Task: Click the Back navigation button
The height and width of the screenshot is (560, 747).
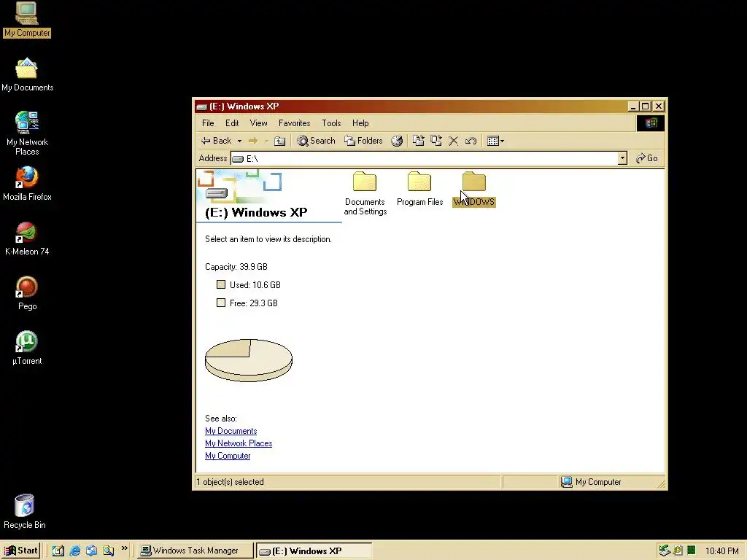Action: 216,141
